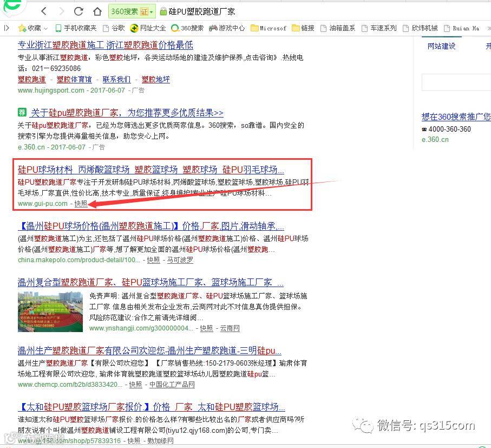Open the 收藏 star favorites menu
This screenshot has width=491, height=448.
click(33, 28)
